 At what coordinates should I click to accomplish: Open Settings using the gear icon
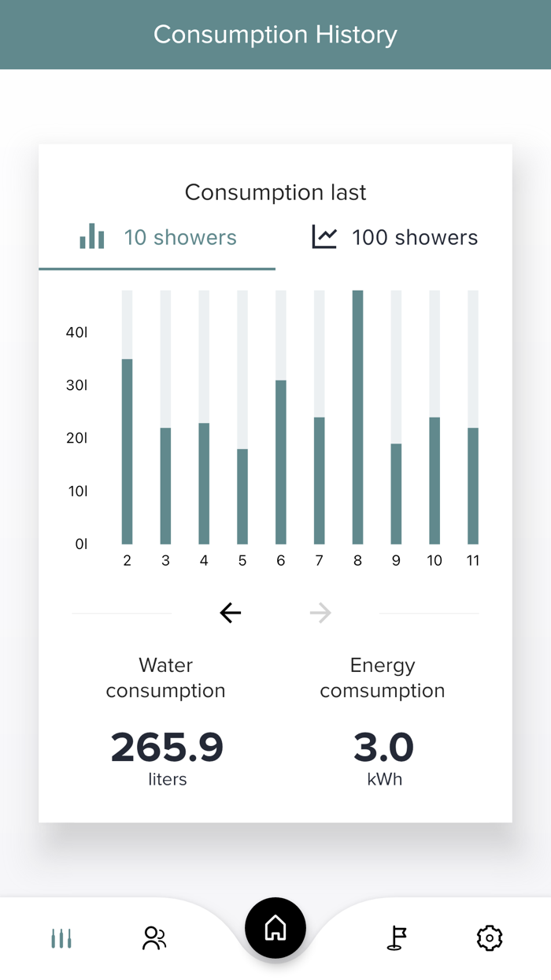[x=489, y=938]
